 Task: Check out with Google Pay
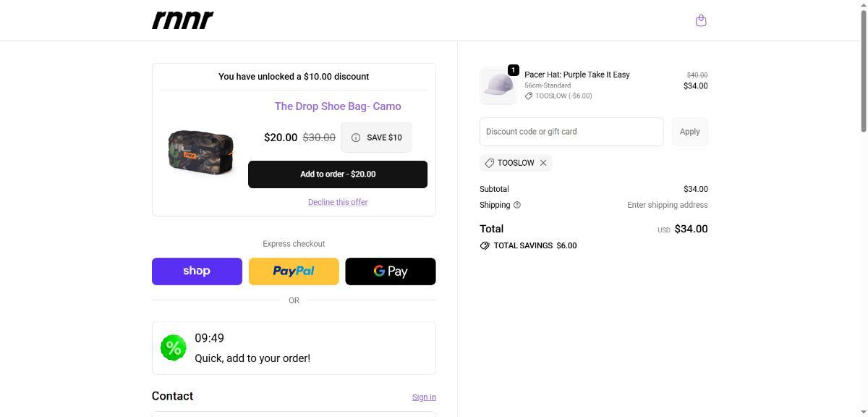(x=391, y=271)
